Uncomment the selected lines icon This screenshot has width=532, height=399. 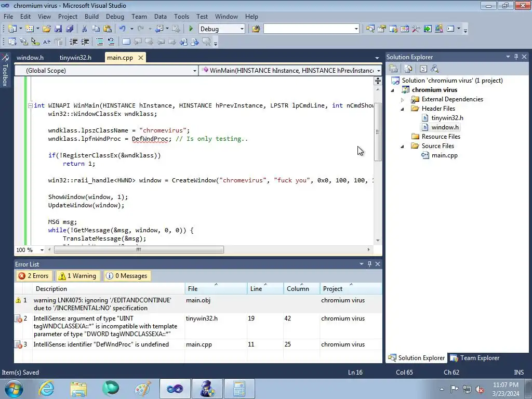coord(111,42)
